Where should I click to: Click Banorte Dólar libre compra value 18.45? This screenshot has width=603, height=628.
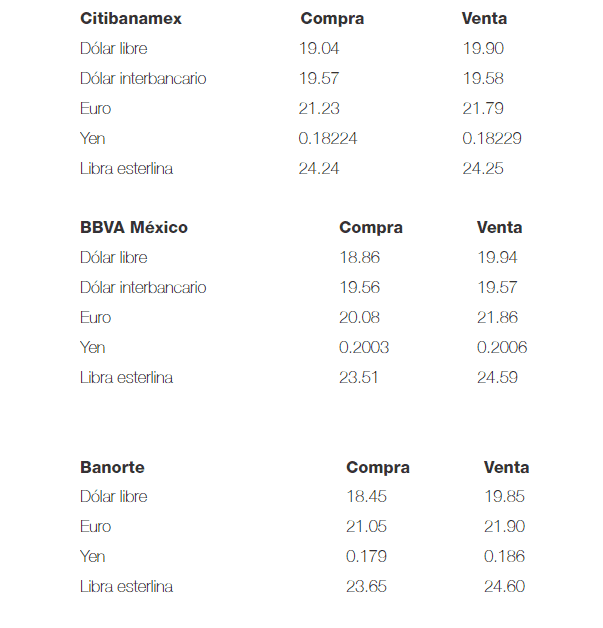366,496
